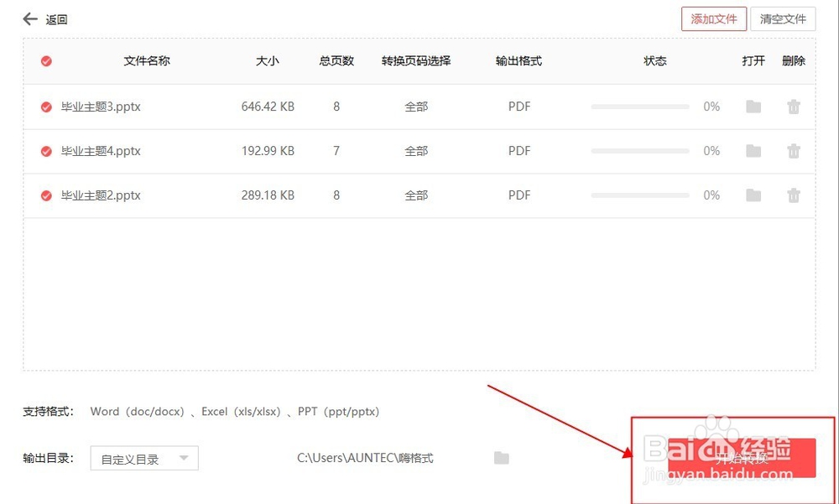Click the output directory folder icon
Image resolution: width=839 pixels, height=504 pixels.
501,458
